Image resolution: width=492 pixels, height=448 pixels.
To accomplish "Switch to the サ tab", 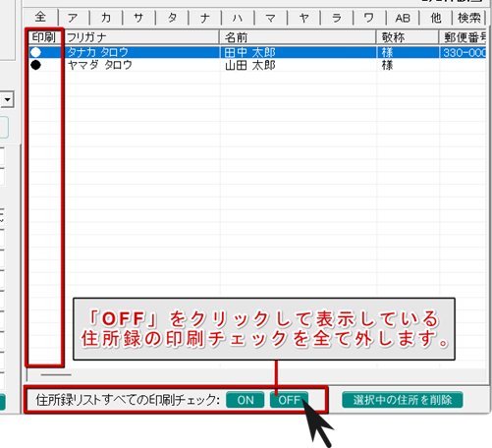I will (138, 18).
